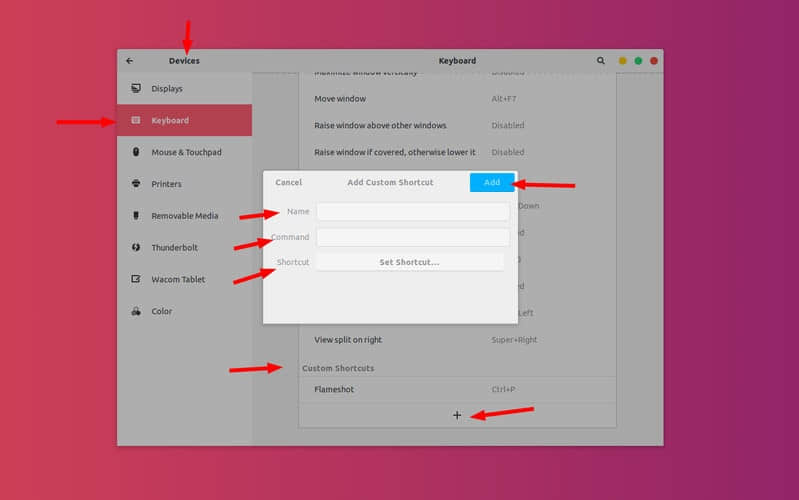Click the Custom Shortcuts heading
This screenshot has height=500, width=799.
pos(338,368)
